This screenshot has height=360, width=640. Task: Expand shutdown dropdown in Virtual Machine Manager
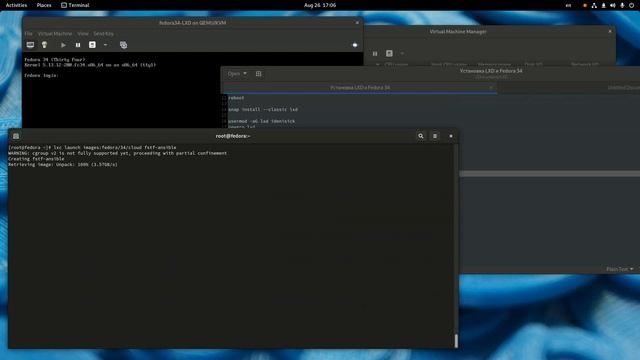coord(402,53)
